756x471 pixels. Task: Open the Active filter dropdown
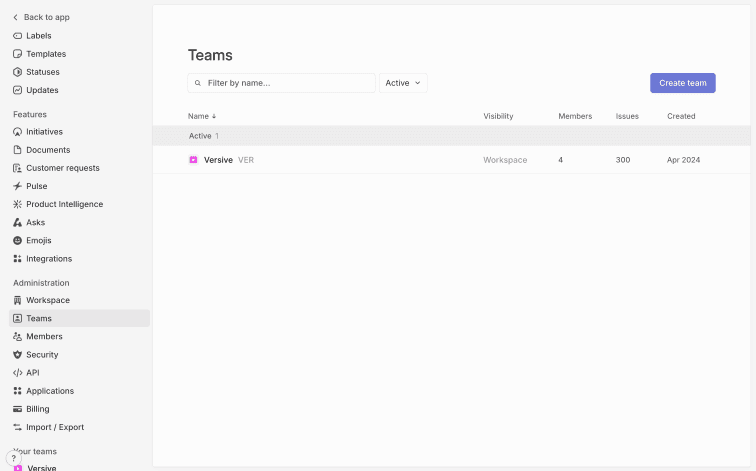pyautogui.click(x=403, y=83)
